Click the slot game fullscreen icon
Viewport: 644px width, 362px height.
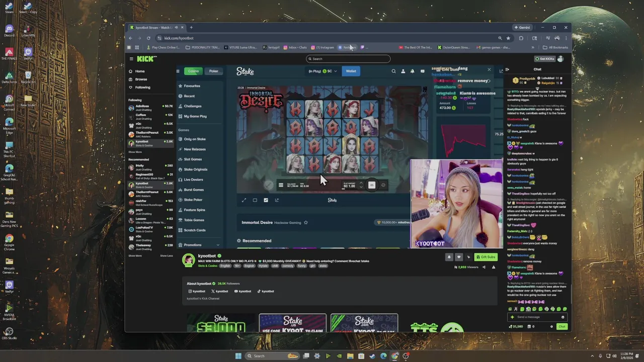[244, 200]
